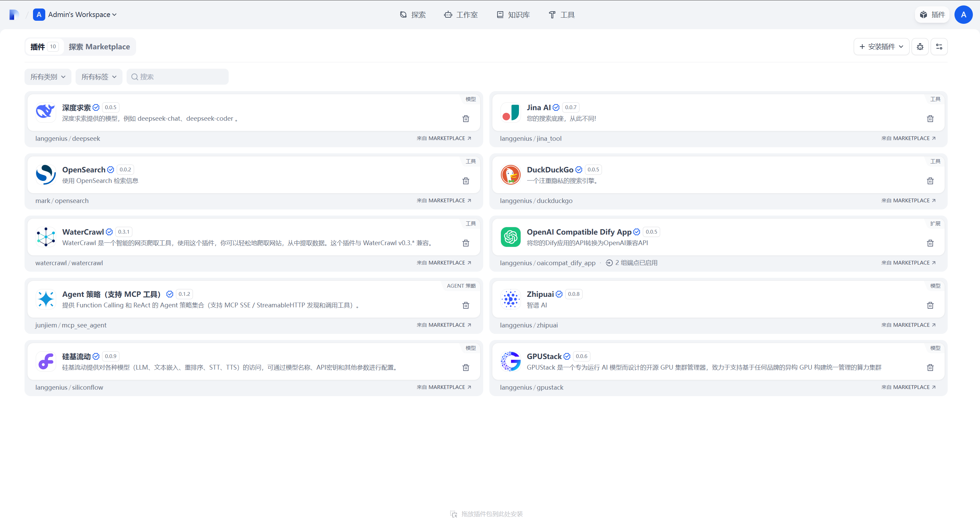Open plugin debug info bug icon
Image resolution: width=980 pixels, height=526 pixels.
coord(920,46)
